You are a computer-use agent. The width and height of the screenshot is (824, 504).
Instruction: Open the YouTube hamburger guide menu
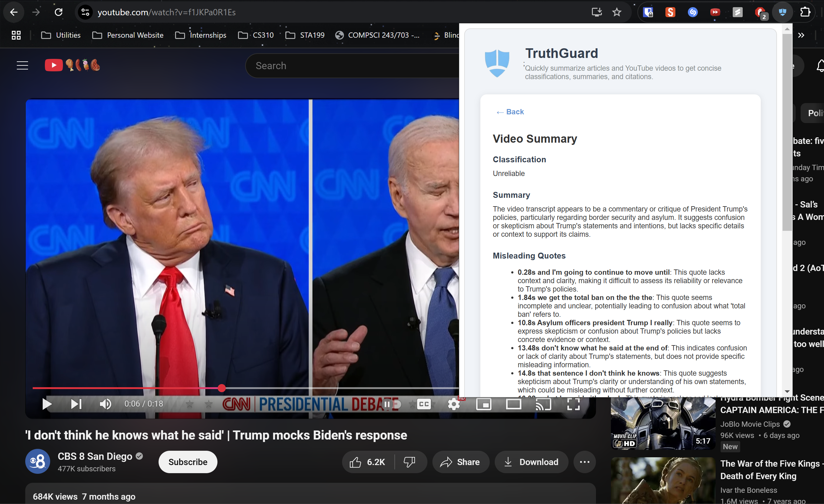[22, 65]
